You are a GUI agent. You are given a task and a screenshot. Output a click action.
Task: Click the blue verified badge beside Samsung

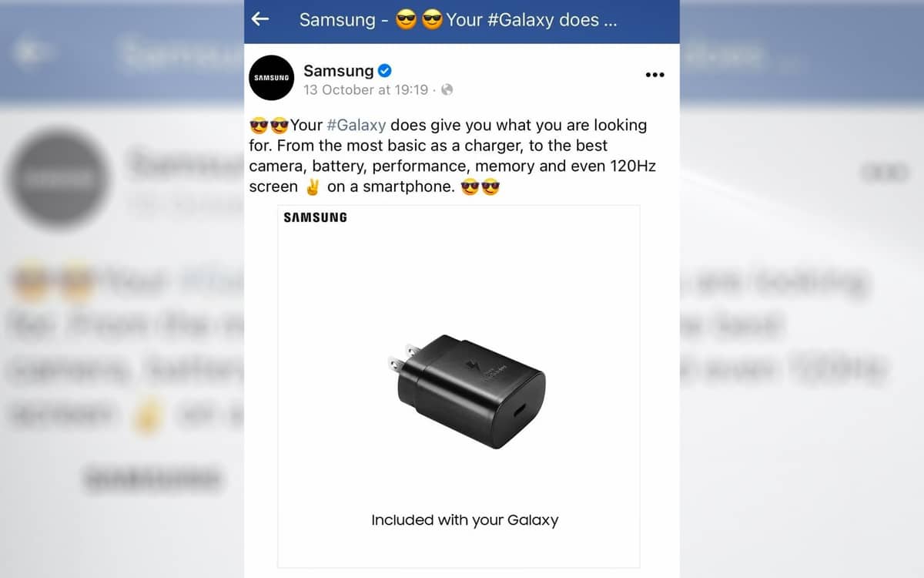click(x=385, y=71)
